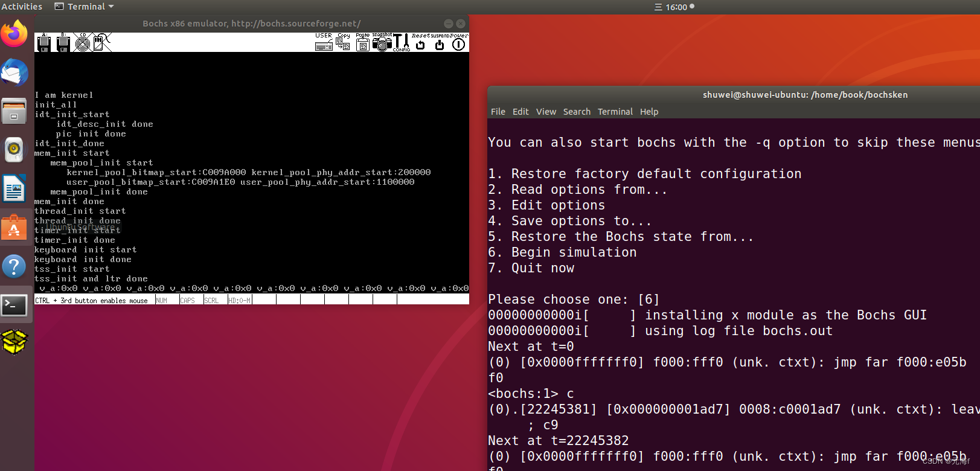Click the 'Please choose one: [6]' line

(x=574, y=300)
